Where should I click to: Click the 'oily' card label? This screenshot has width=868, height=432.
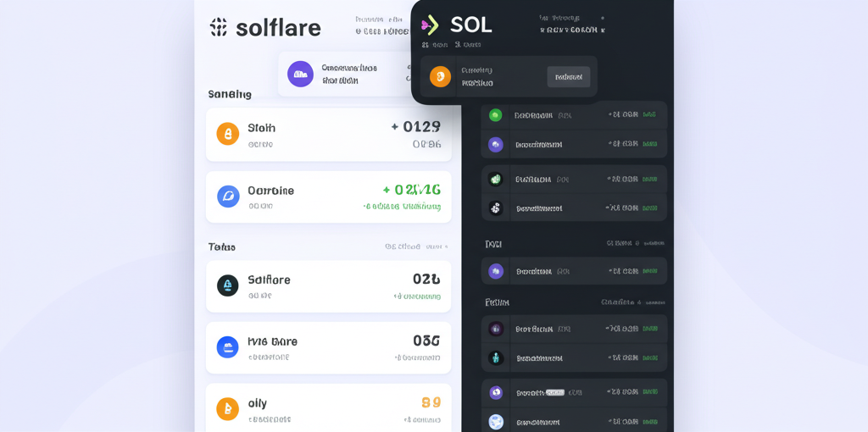point(258,403)
